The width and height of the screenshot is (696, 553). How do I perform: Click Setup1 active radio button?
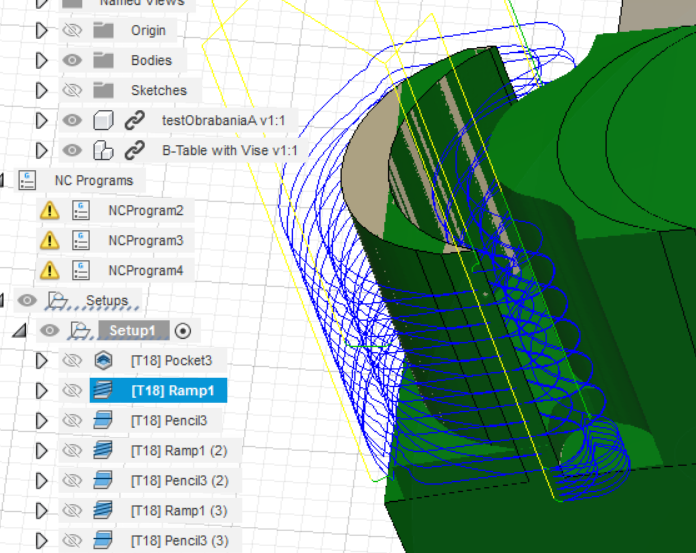(x=183, y=331)
